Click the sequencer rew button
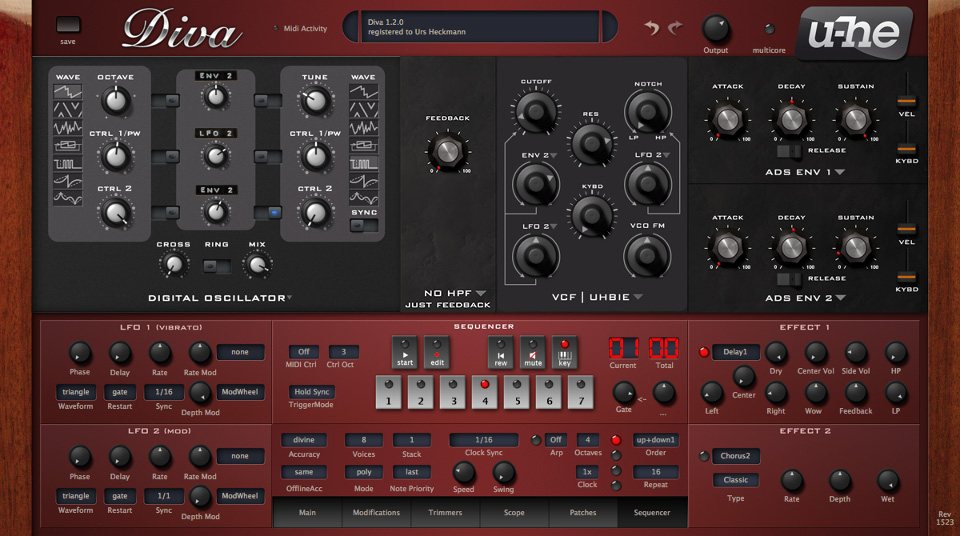Viewport: 960px width, 536px height. pos(500,352)
